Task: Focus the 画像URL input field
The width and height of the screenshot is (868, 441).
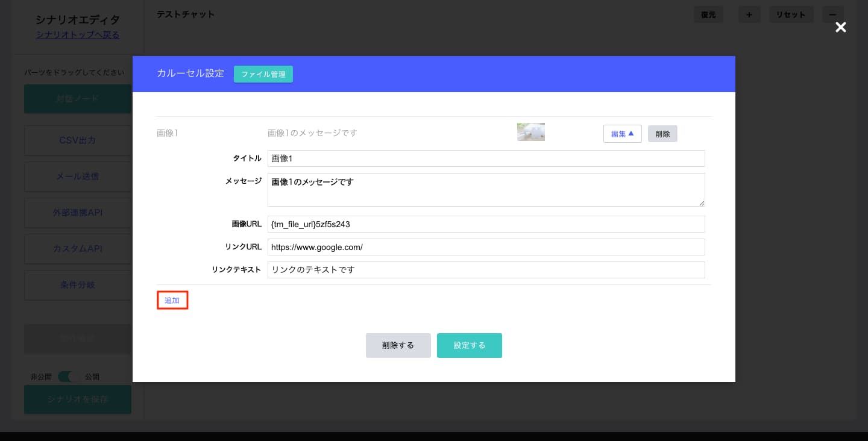Action: (486, 224)
